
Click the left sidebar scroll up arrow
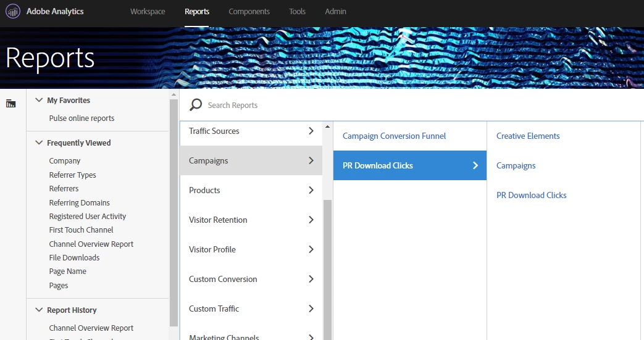click(174, 94)
